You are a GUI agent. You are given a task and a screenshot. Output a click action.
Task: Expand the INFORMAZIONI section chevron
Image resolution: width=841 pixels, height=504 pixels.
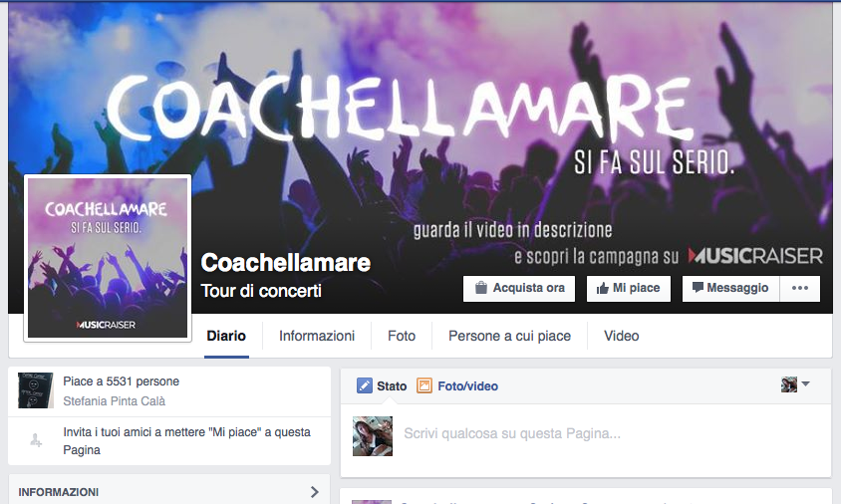click(314, 492)
